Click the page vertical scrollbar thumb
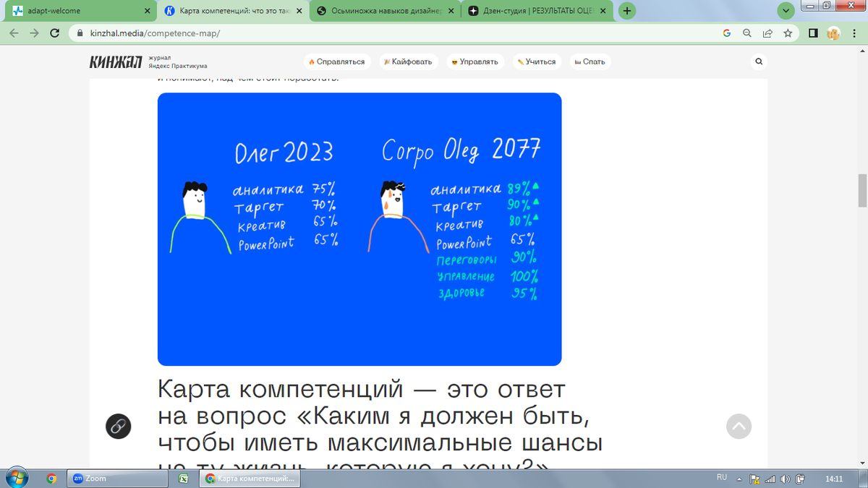868x488 pixels. point(861,191)
